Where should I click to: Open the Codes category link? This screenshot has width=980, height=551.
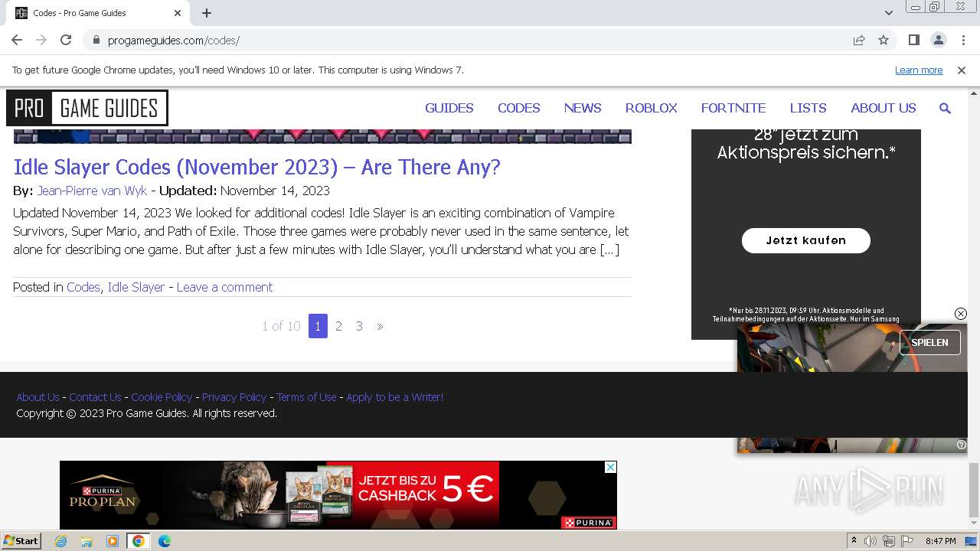point(83,287)
